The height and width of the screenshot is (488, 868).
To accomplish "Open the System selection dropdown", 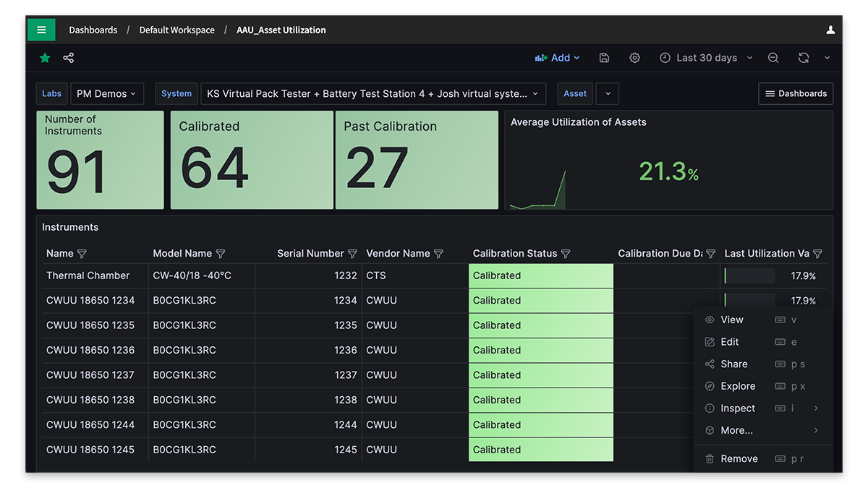I will point(373,94).
